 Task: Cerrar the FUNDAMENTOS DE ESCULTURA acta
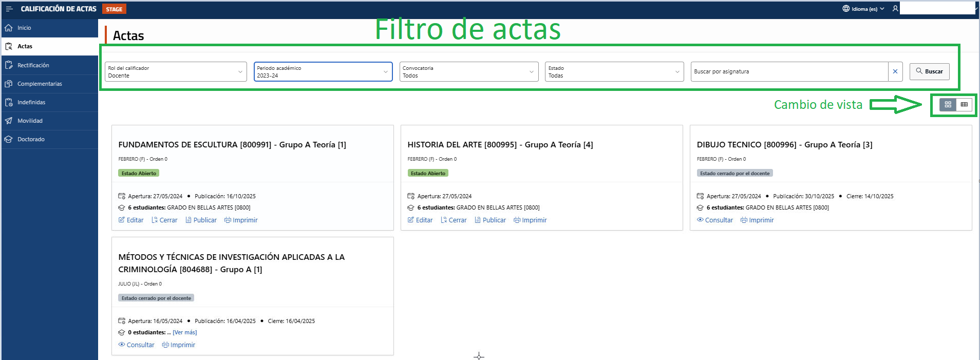(164, 220)
